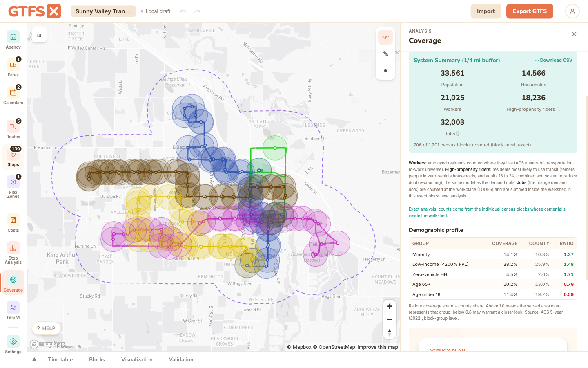Select the pointing hand map tool
Viewport: 588px width, 368px height.
(x=385, y=37)
